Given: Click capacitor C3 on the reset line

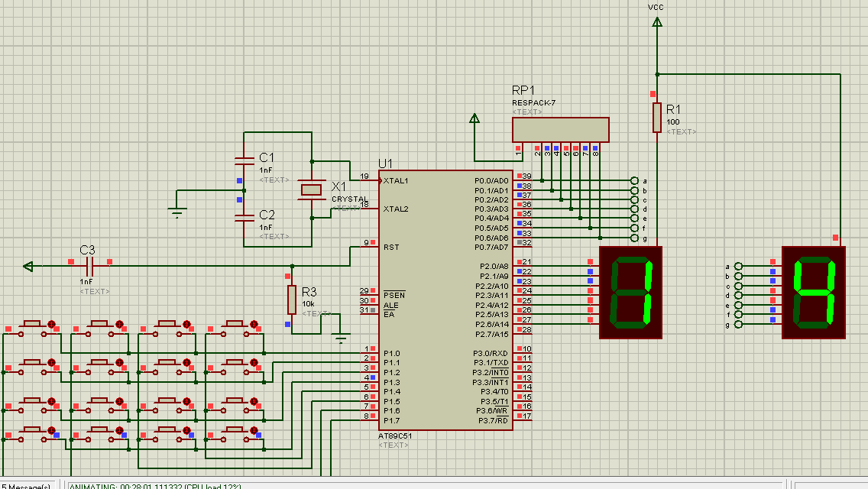Looking at the screenshot, I should click(89, 266).
